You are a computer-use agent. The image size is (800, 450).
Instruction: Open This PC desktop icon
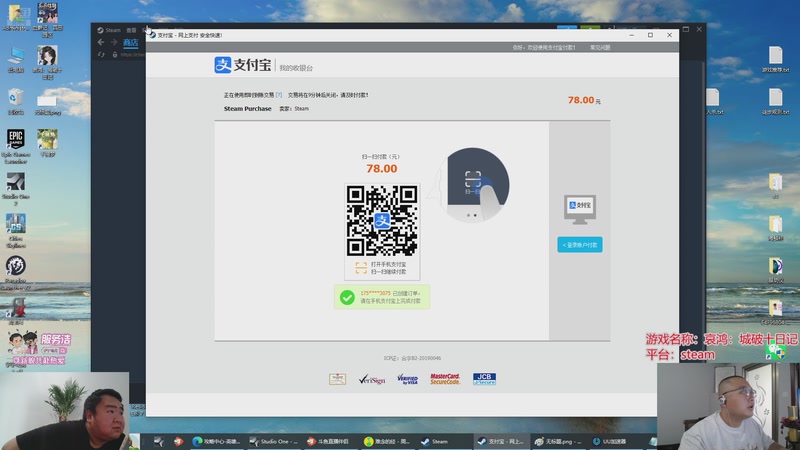[x=16, y=60]
